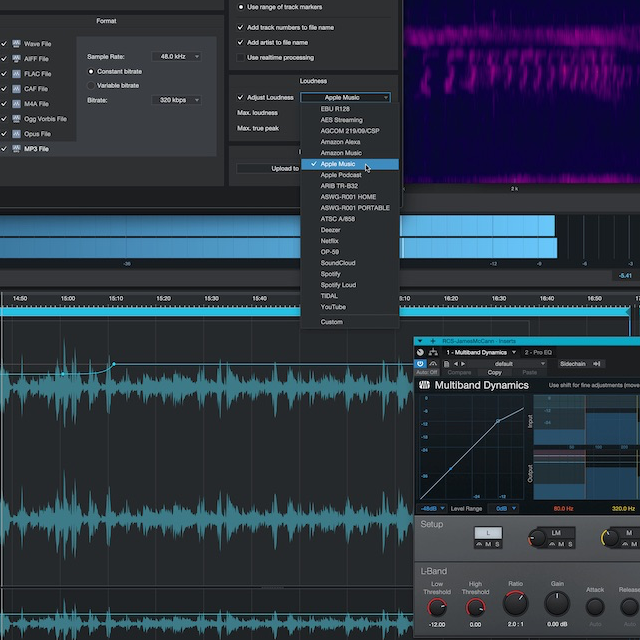
Task: Uncheck the Wave File checkbox
Action: (4, 44)
